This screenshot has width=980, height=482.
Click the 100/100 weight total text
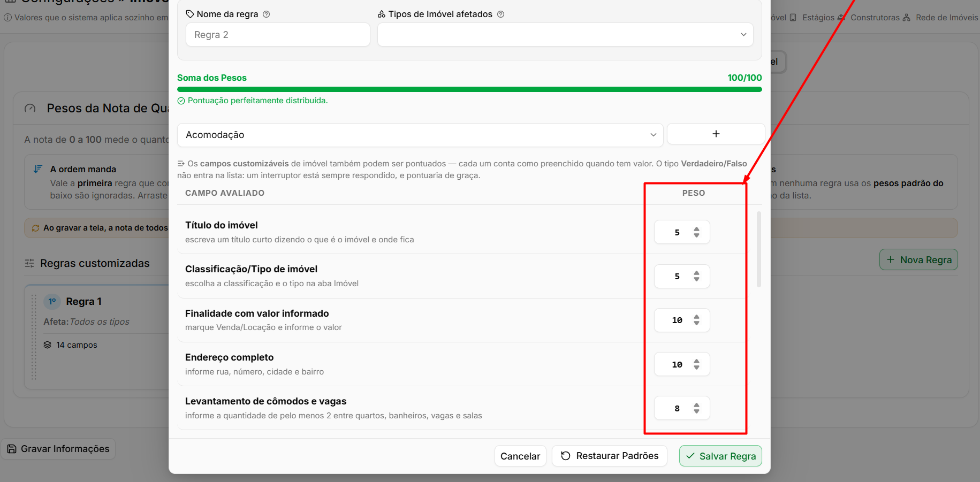click(745, 78)
